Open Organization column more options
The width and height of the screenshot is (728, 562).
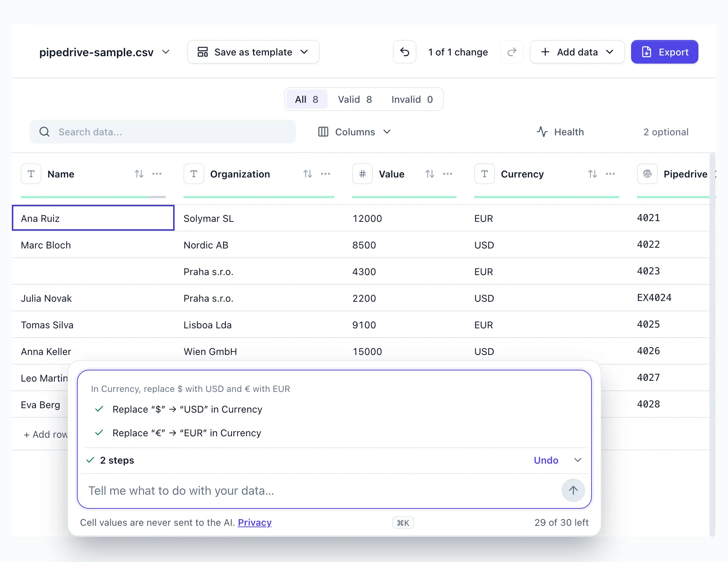click(x=326, y=174)
